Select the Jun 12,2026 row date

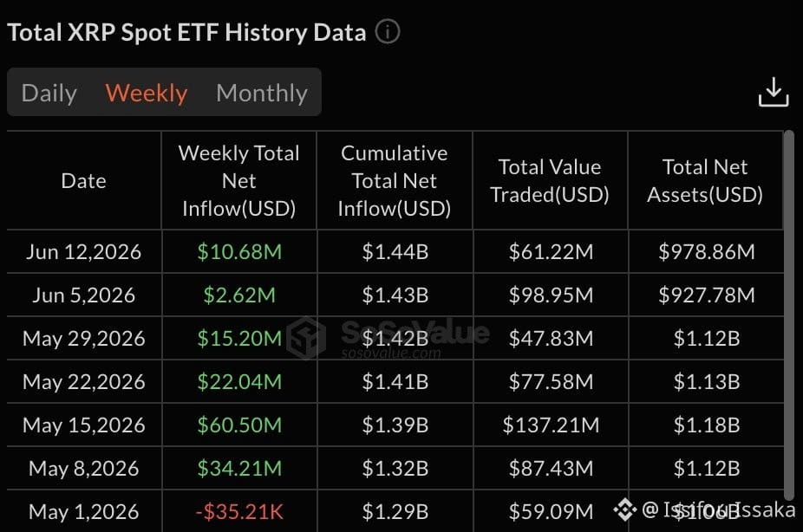[83, 251]
